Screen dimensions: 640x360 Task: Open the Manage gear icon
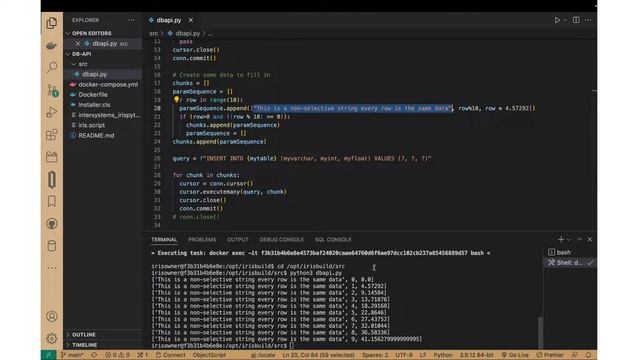point(51,338)
